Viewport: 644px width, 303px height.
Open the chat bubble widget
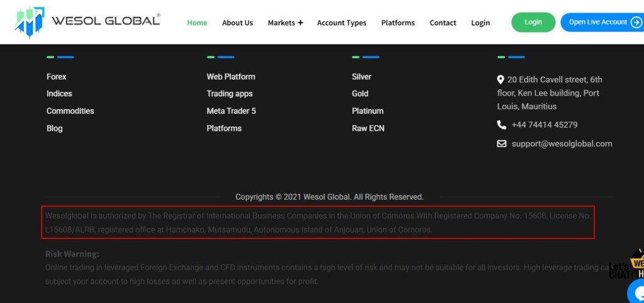tap(637, 290)
